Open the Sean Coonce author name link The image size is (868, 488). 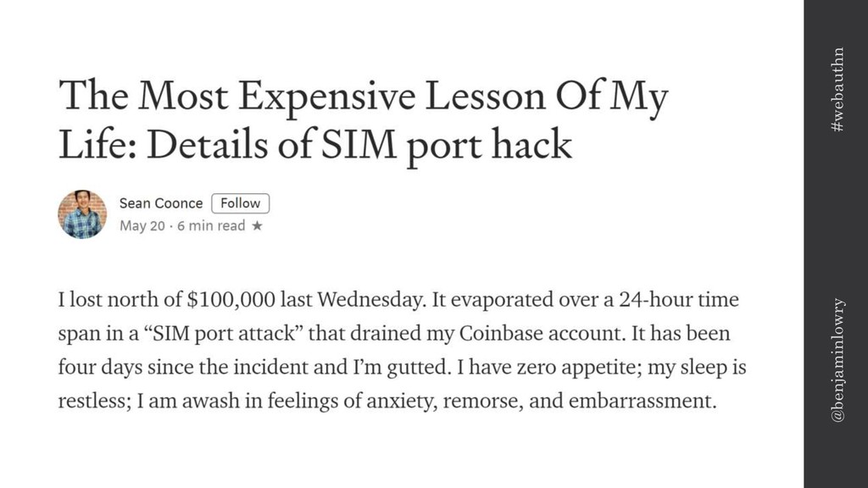point(161,203)
